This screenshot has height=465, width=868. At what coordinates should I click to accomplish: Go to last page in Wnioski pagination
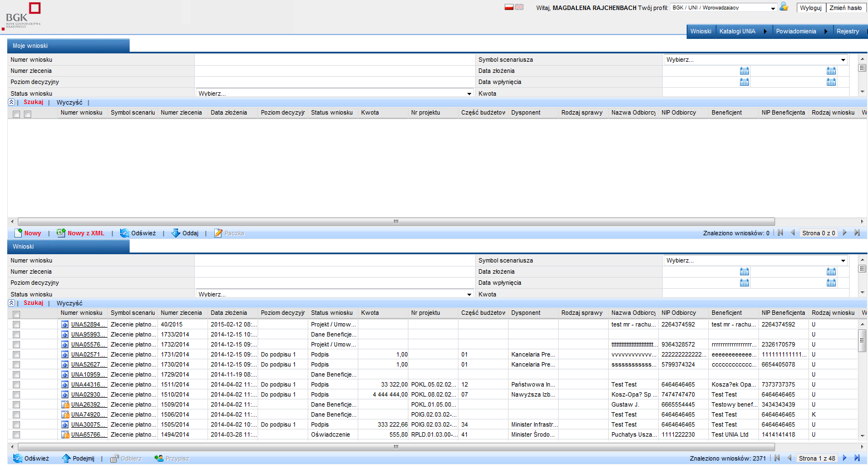[857, 458]
